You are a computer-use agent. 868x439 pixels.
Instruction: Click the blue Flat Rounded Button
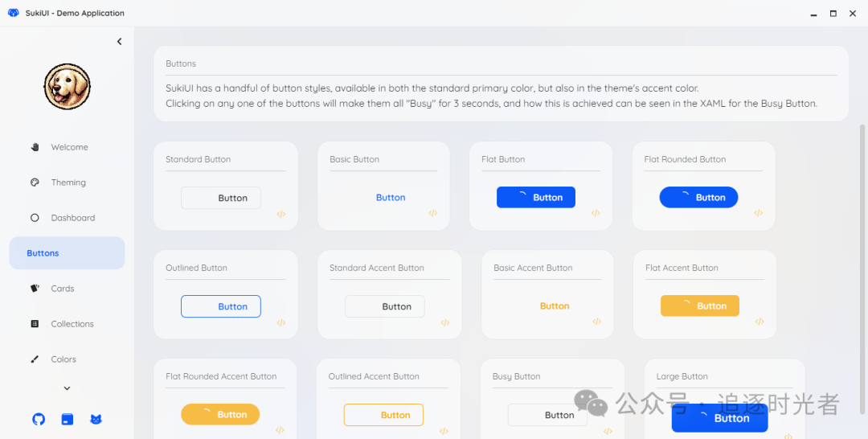pos(698,198)
